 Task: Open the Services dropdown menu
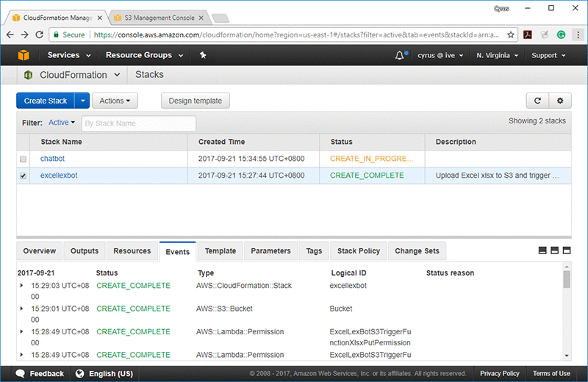(x=69, y=55)
